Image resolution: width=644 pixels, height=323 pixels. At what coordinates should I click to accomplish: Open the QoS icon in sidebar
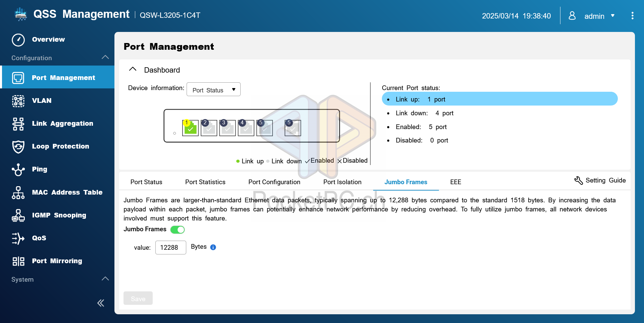point(18,238)
